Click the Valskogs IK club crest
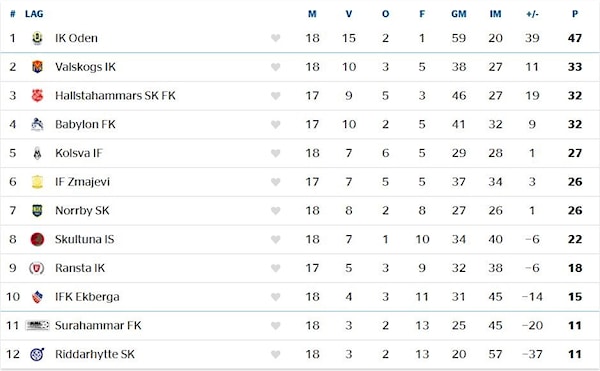This screenshot has width=600, height=371. click(37, 67)
